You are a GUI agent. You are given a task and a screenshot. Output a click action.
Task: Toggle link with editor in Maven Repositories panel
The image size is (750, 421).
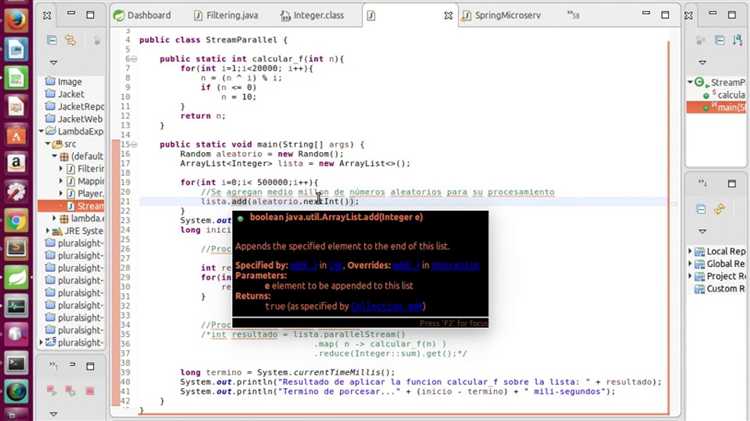tap(719, 209)
